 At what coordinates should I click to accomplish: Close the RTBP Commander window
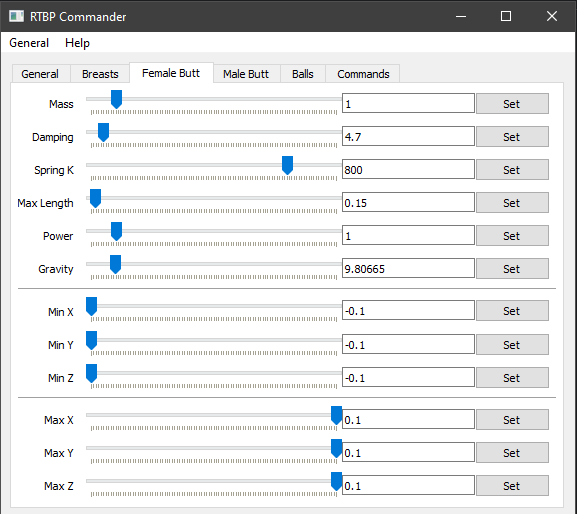(x=552, y=16)
